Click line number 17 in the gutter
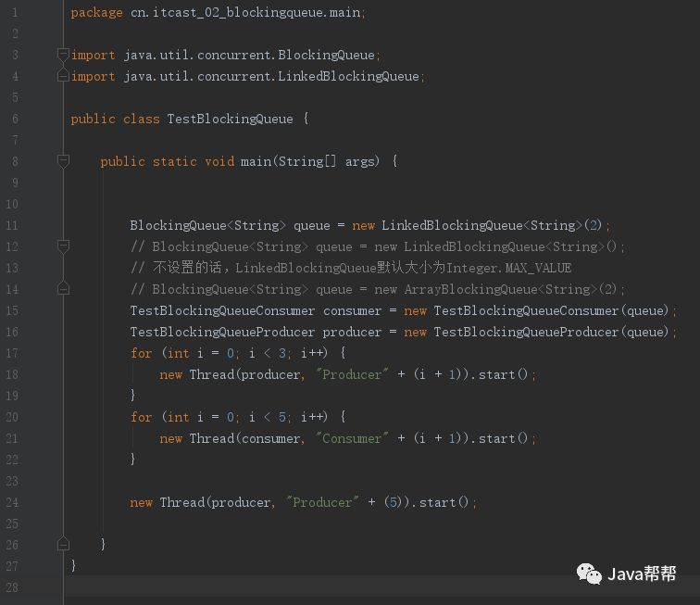This screenshot has width=700, height=605. click(x=12, y=353)
